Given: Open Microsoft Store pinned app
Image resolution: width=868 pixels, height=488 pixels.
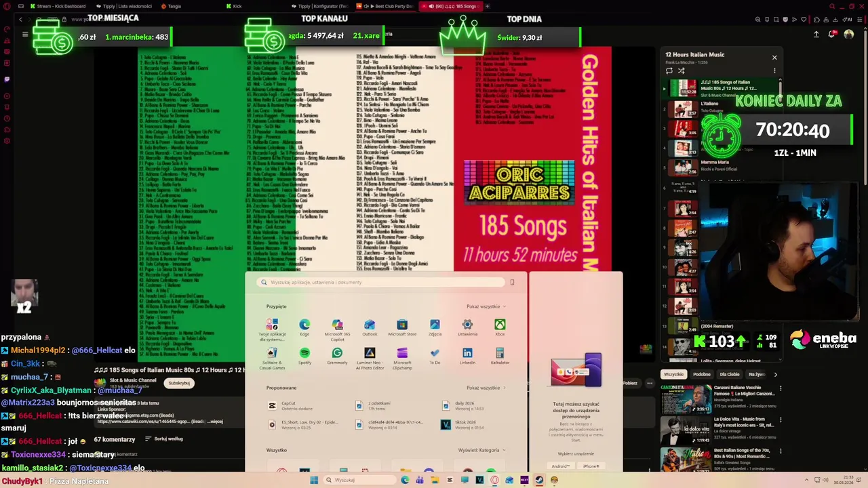Looking at the screenshot, I should point(402,327).
